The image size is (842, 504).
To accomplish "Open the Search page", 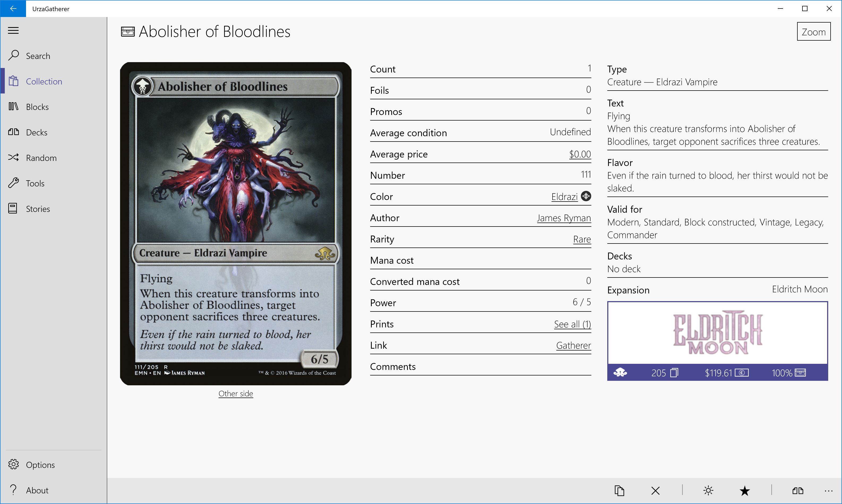I will tap(54, 56).
